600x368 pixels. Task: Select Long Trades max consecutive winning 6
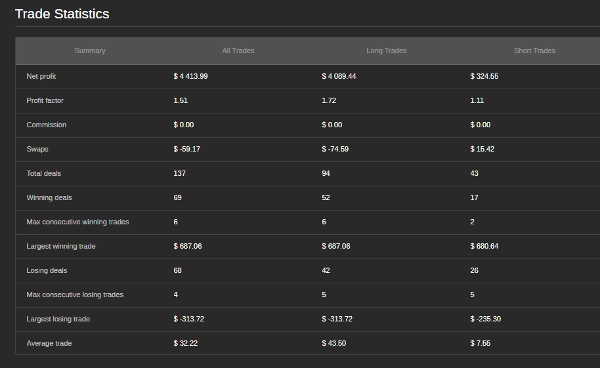click(x=324, y=222)
